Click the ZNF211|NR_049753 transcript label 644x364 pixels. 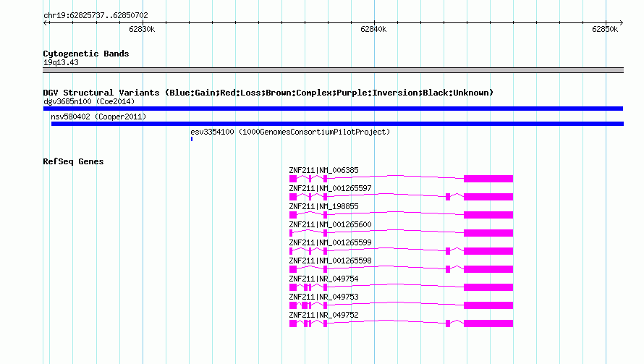pyautogui.click(x=323, y=297)
